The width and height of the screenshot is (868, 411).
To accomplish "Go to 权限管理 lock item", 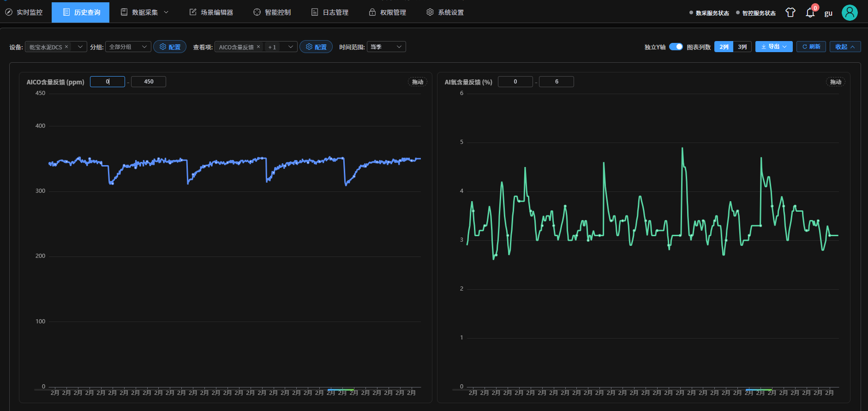I will pos(387,12).
